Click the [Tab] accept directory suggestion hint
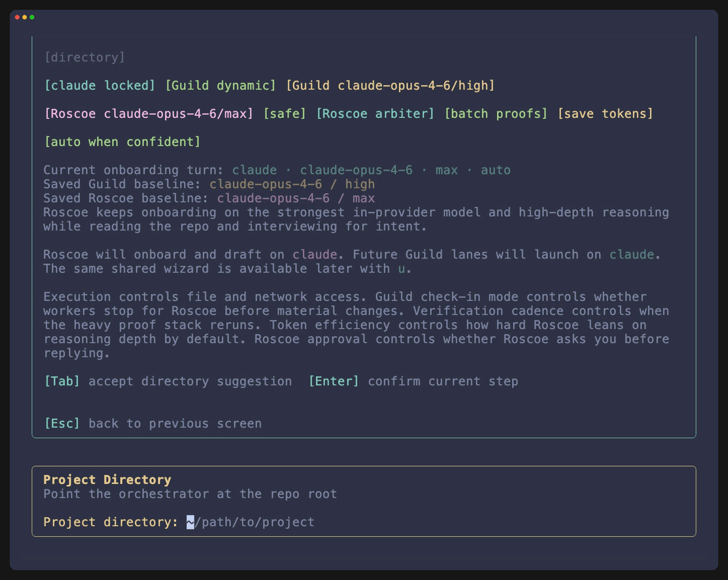 click(x=168, y=381)
